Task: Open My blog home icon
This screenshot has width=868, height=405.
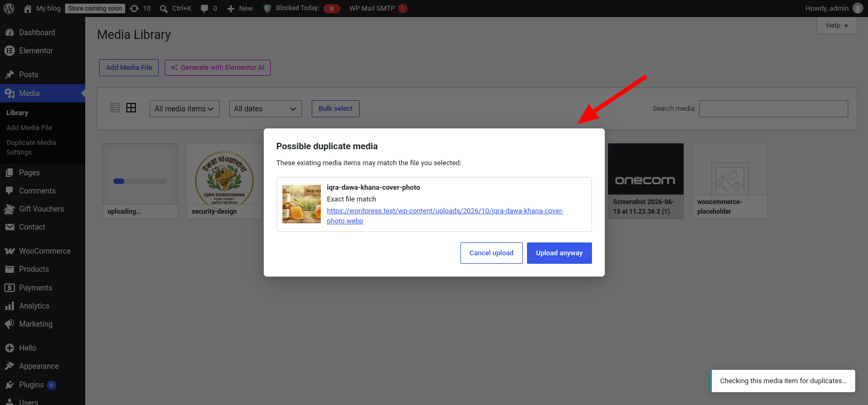Action: [28, 9]
